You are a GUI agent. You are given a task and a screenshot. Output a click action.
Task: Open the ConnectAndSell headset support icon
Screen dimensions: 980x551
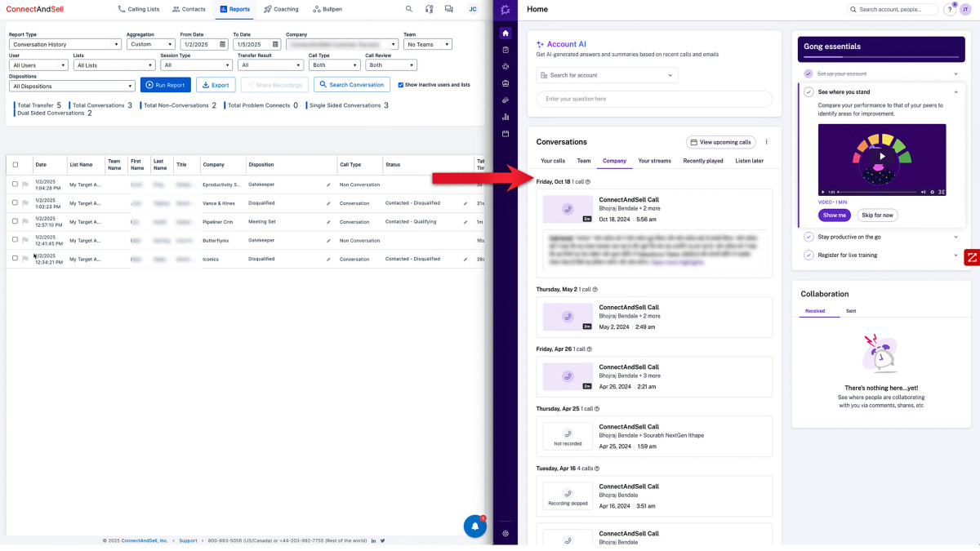click(x=430, y=9)
